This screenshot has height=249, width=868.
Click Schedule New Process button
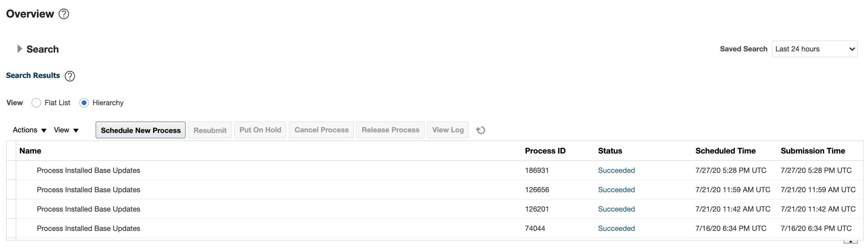tap(141, 130)
